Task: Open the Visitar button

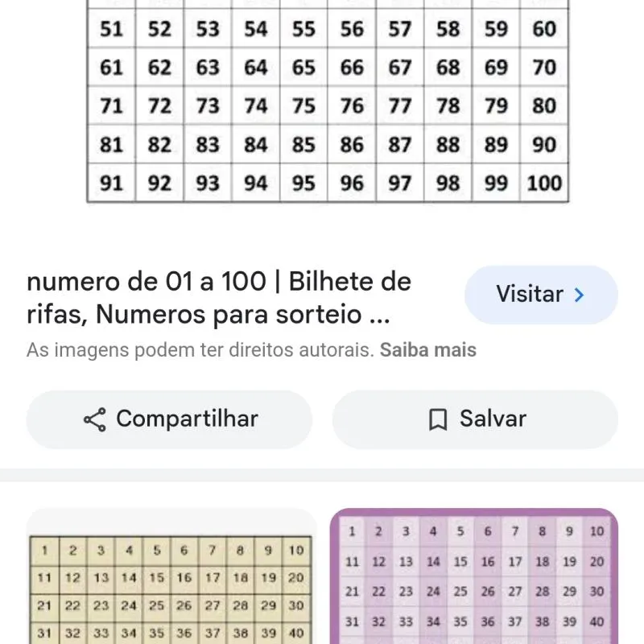Action: pos(541,295)
